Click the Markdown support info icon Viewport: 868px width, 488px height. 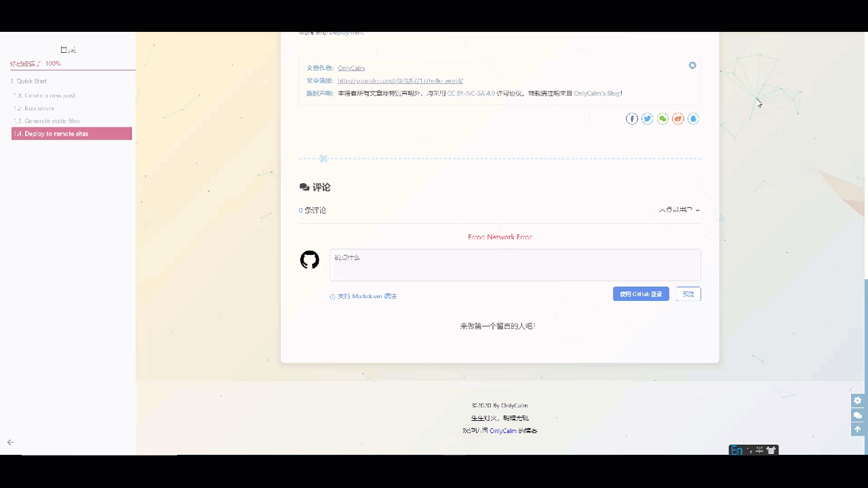332,297
